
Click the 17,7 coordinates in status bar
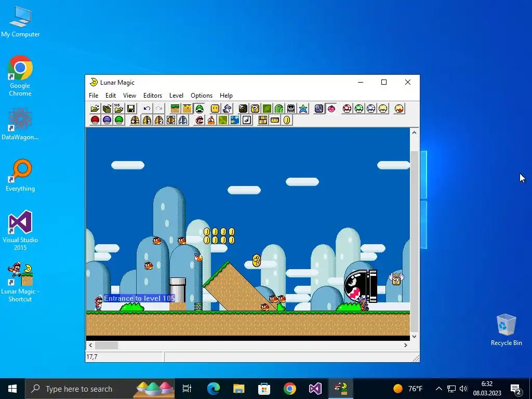pos(92,357)
